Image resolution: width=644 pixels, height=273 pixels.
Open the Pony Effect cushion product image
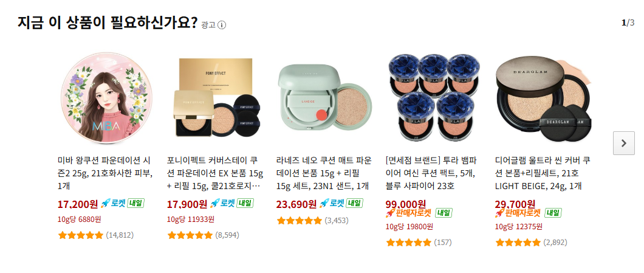216,97
